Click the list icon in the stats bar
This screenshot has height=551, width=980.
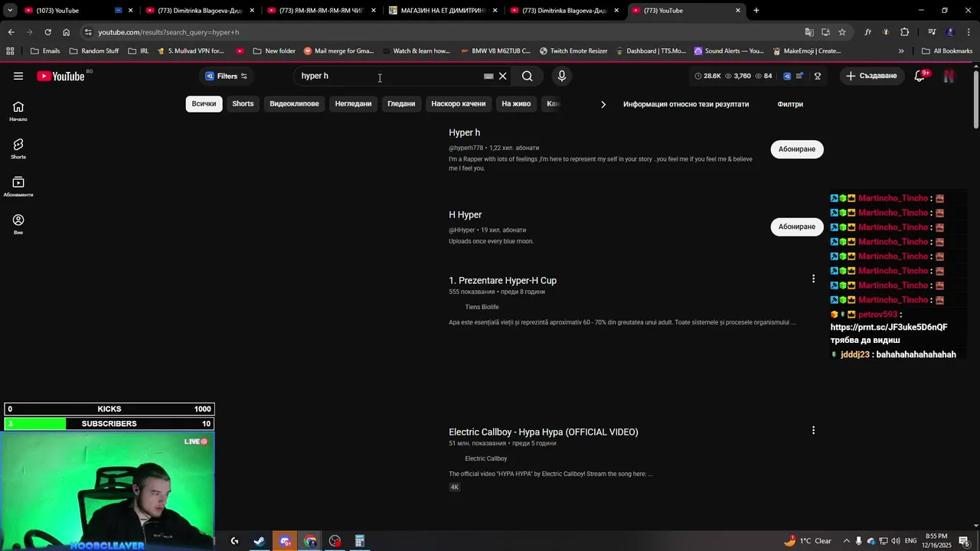pos(800,76)
